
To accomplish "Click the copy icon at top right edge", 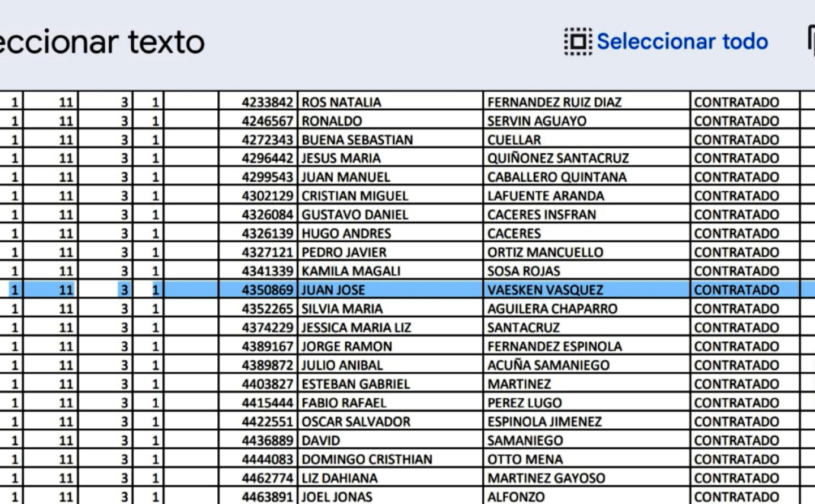I will tap(811, 41).
